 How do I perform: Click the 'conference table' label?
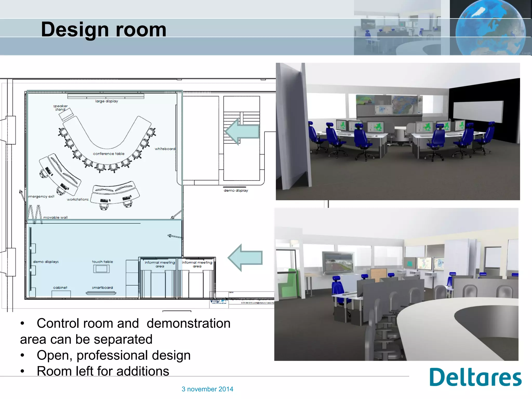click(x=109, y=154)
